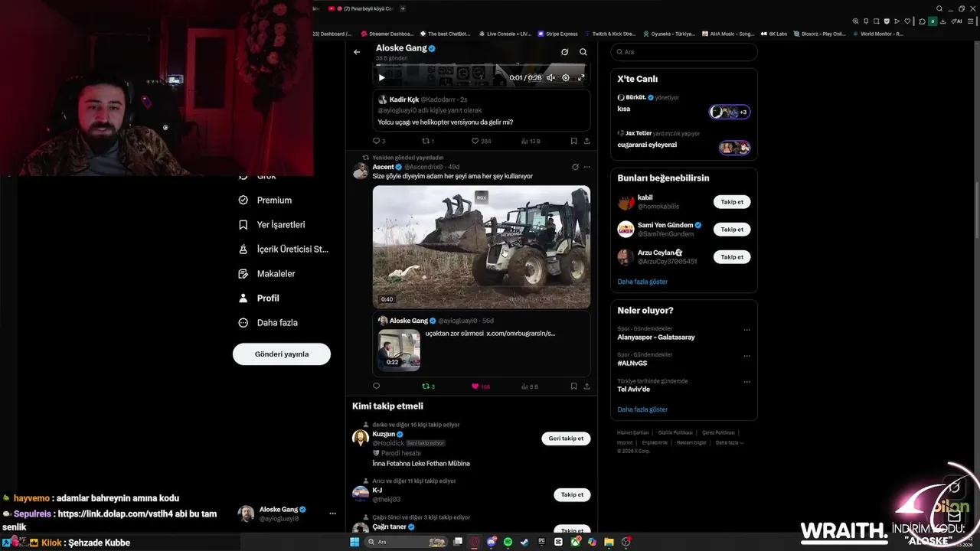The height and width of the screenshot is (551, 980).
Task: Mute the video player volume
Action: pyautogui.click(x=550, y=77)
